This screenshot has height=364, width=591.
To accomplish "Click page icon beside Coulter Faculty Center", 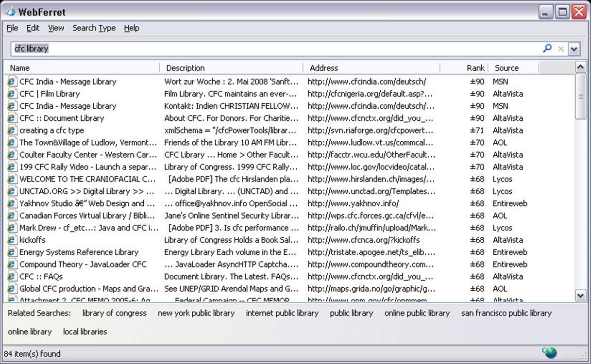I will 12,154.
